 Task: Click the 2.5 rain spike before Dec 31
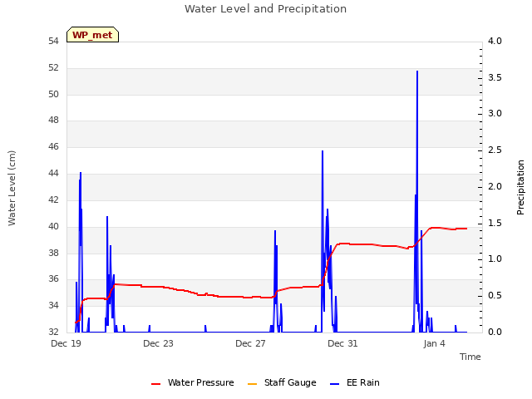click(323, 151)
